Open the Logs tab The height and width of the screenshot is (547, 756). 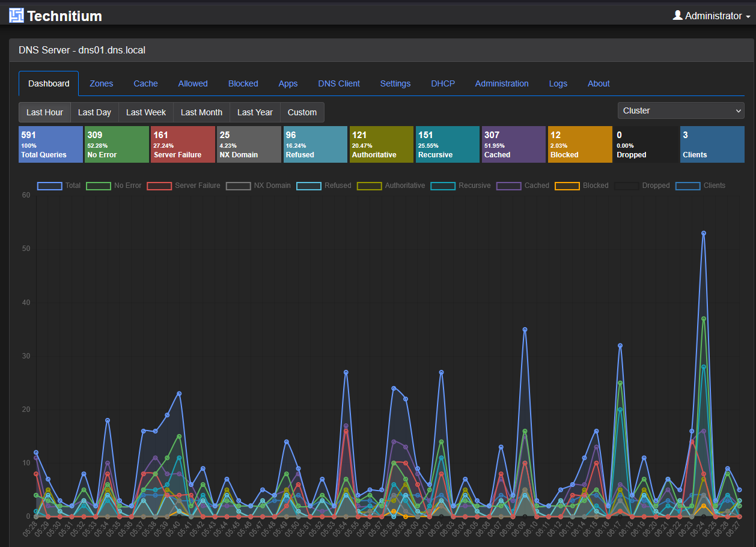coord(558,83)
